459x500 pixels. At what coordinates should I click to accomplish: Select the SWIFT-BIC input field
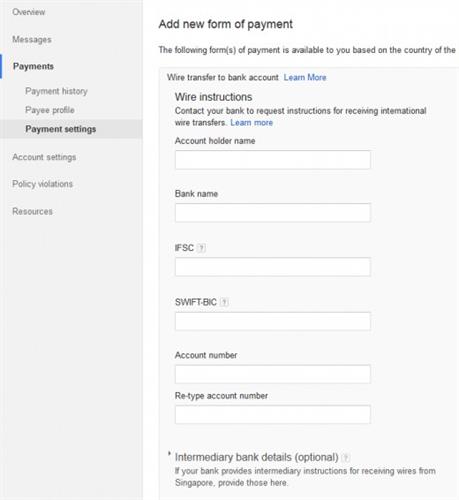[273, 321]
